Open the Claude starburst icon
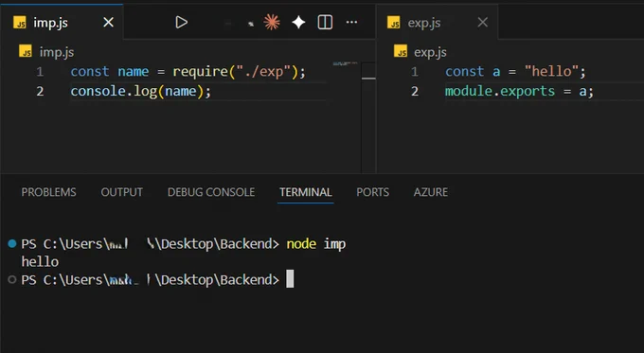 pos(272,22)
